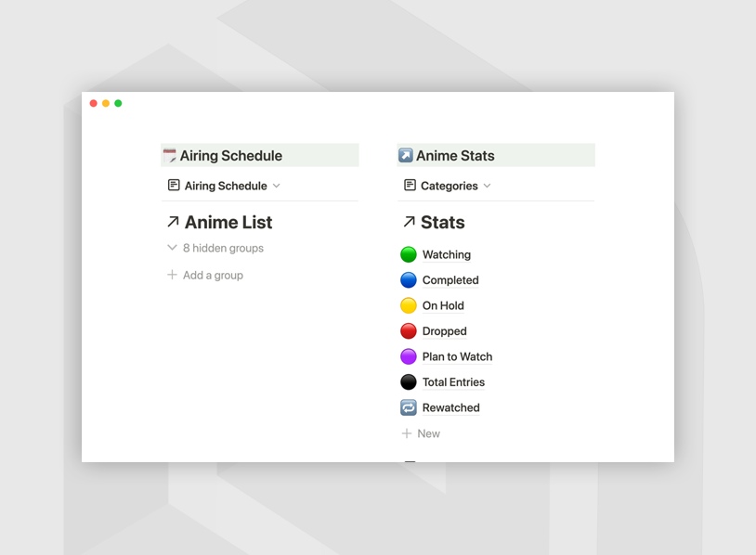Click the arrow icon beside Anime Stats heading
The image size is (756, 555).
(406, 156)
